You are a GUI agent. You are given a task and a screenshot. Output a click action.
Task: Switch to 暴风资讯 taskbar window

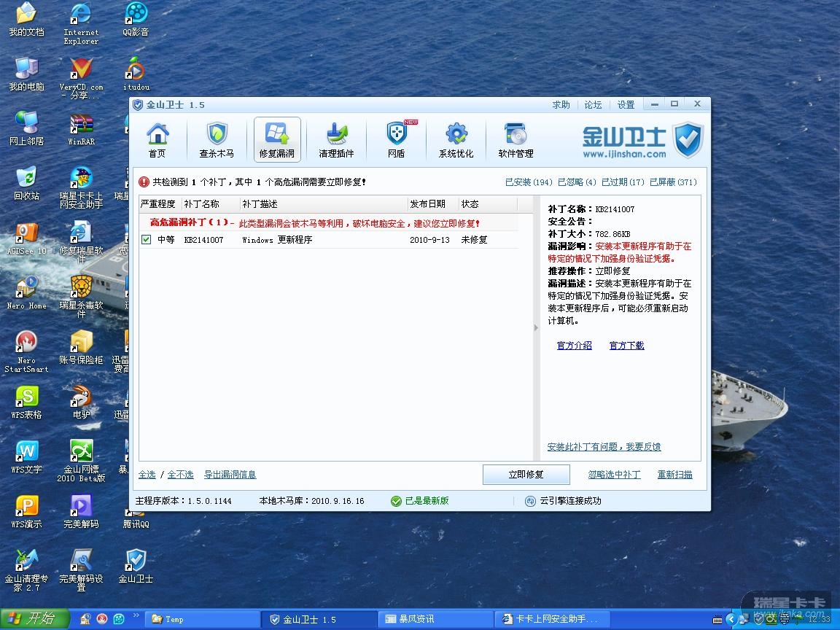[x=435, y=619]
